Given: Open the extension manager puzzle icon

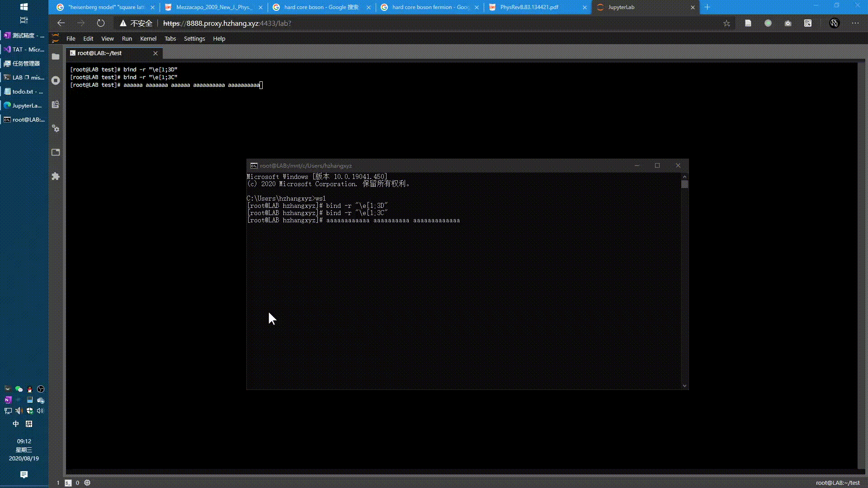Looking at the screenshot, I should tap(55, 176).
